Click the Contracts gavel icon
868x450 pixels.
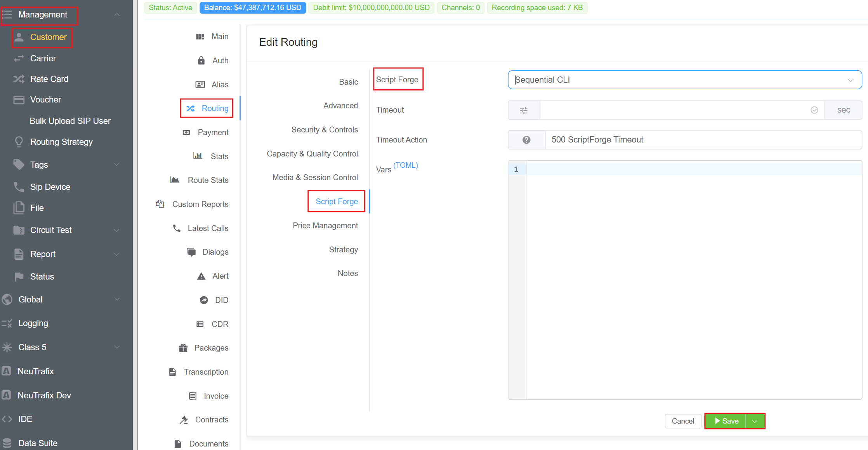coord(184,420)
